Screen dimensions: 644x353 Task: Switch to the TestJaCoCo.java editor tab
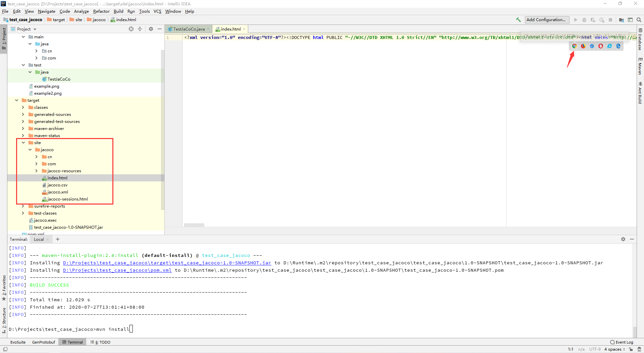pos(189,29)
